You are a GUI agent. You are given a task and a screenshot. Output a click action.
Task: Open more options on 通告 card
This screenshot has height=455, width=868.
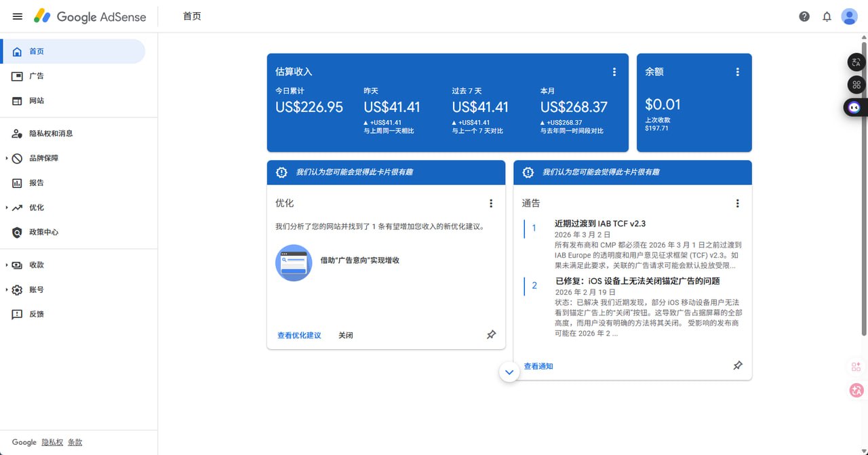pyautogui.click(x=738, y=203)
